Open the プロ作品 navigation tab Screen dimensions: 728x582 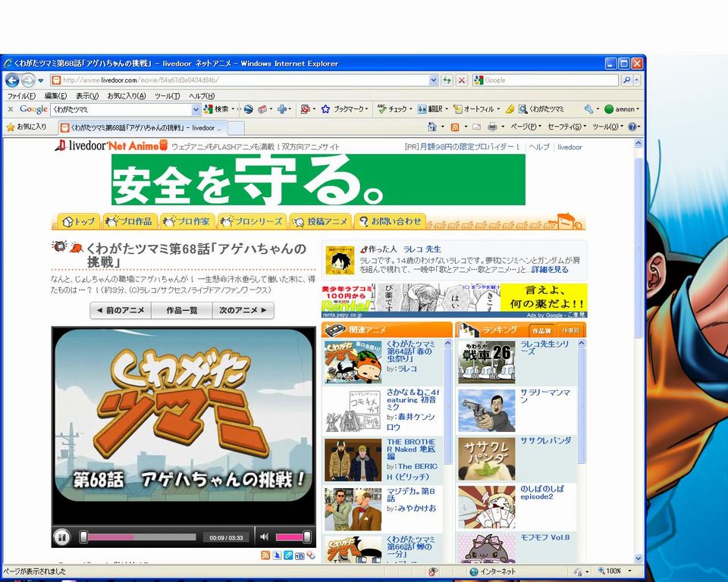pyautogui.click(x=130, y=221)
